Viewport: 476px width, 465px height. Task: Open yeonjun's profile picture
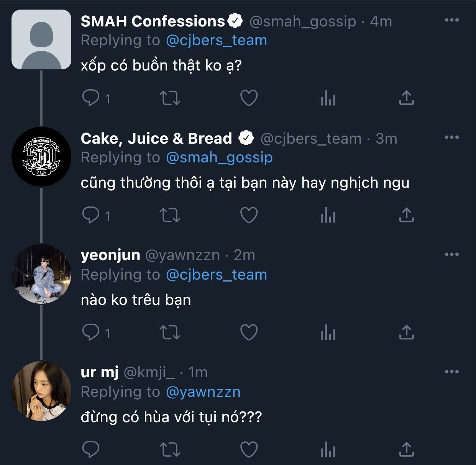click(x=41, y=274)
